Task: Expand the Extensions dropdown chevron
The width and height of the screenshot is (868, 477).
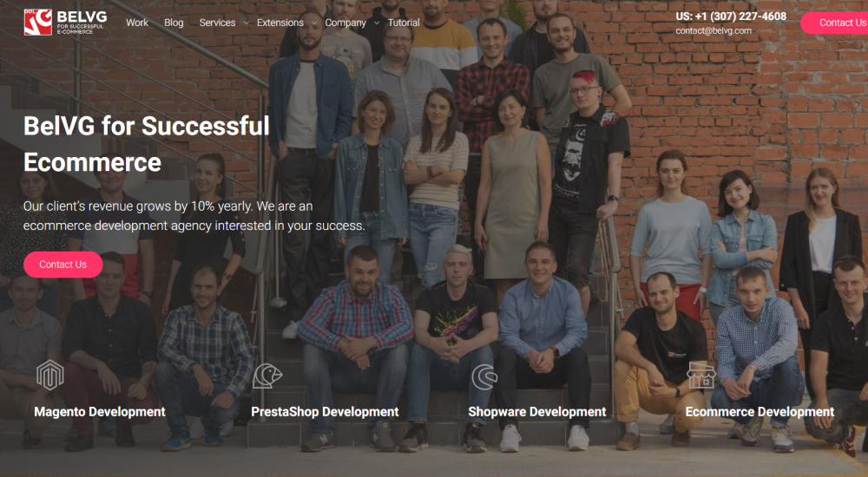Action: pos(314,23)
